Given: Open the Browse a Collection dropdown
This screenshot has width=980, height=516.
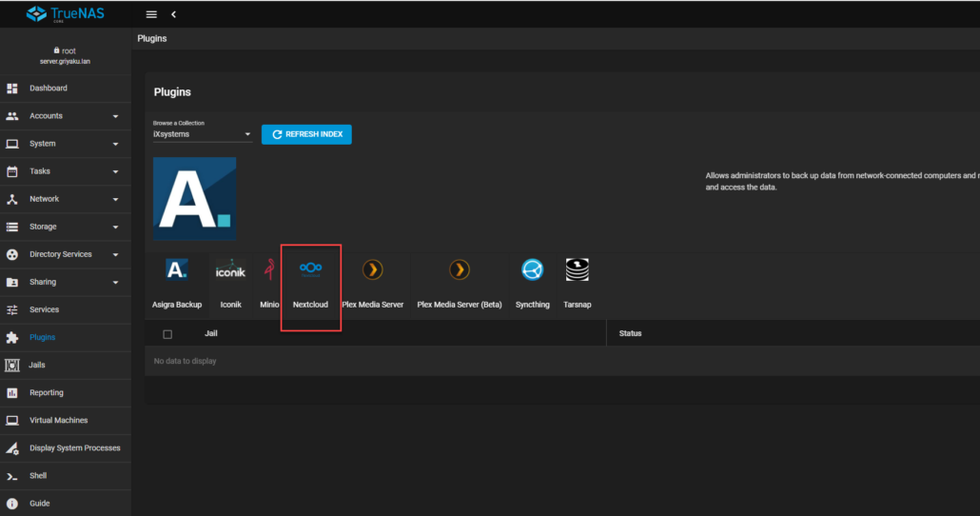Looking at the screenshot, I should tap(202, 134).
